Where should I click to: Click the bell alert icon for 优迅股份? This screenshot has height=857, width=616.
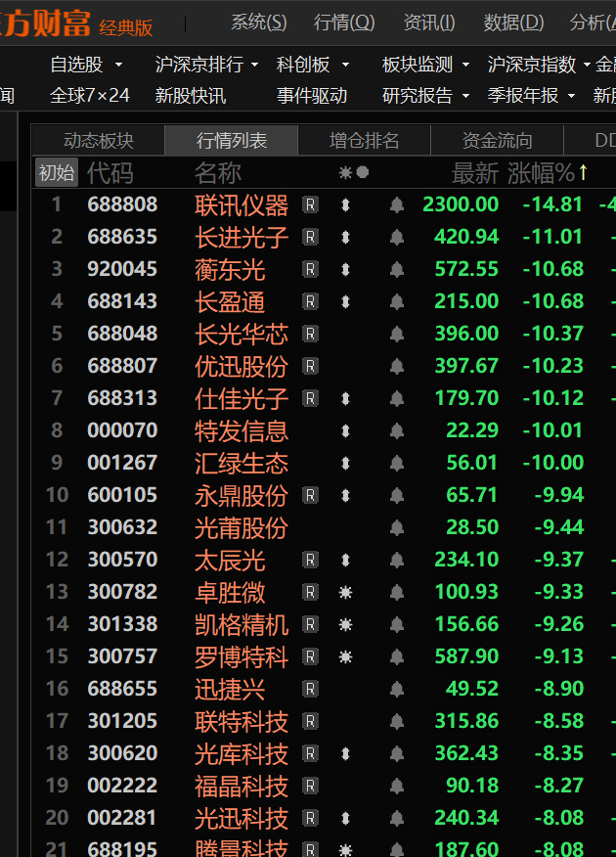(397, 366)
